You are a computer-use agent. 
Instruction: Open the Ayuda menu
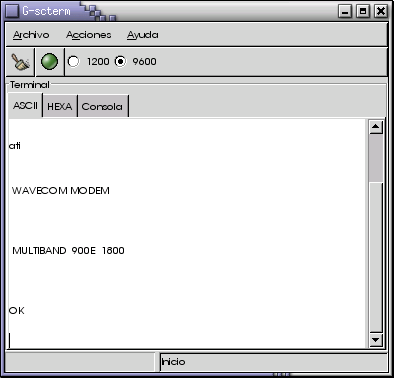[143, 35]
